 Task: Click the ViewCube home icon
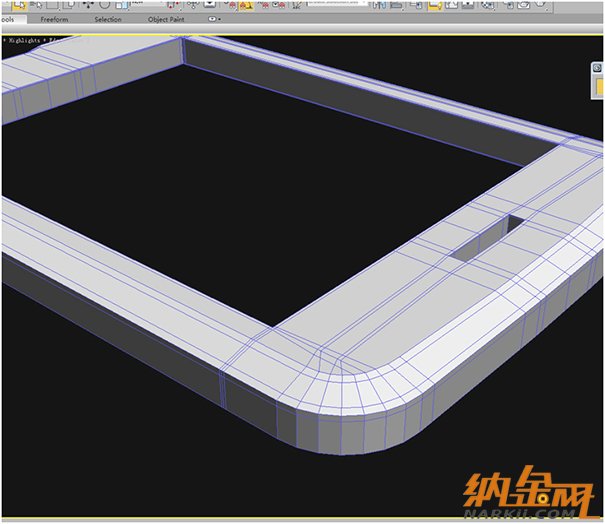(x=596, y=66)
